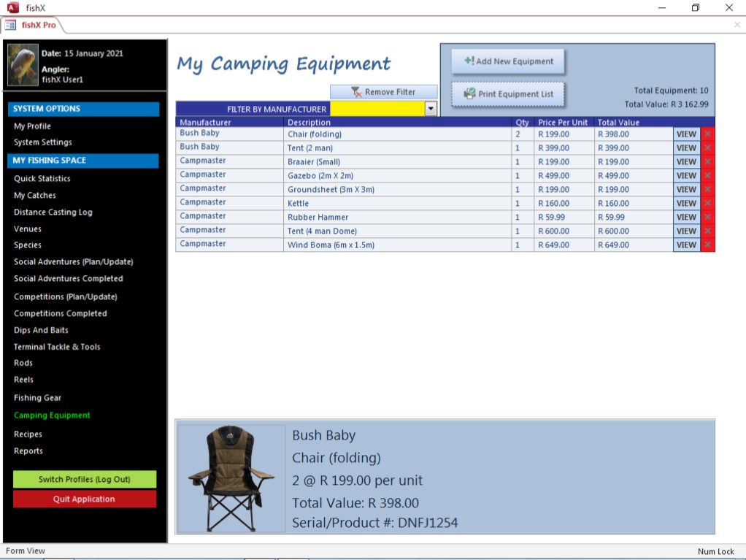Remove the Wind Boma entry via red X

tap(707, 245)
